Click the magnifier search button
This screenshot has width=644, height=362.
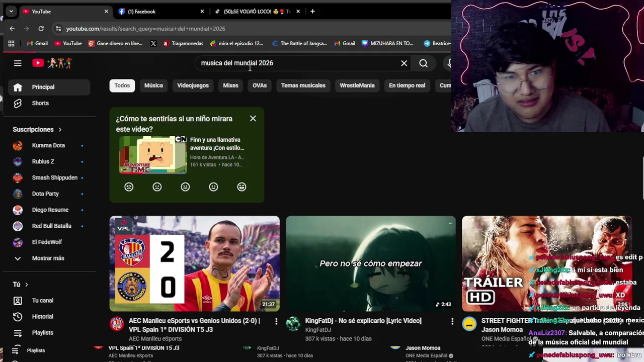pyautogui.click(x=424, y=63)
